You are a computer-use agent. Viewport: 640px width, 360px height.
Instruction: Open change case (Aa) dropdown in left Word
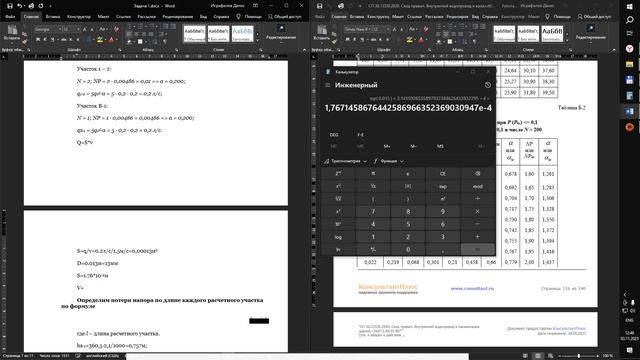click(x=103, y=29)
